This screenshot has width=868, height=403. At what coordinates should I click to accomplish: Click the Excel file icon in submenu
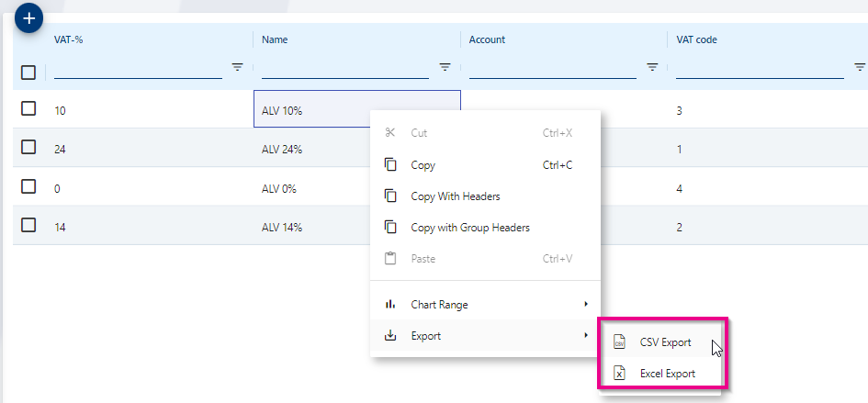619,374
